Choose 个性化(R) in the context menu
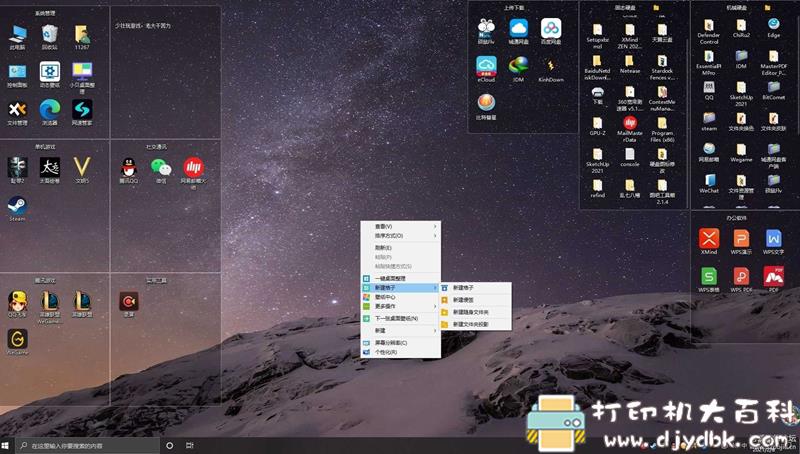Screen dimensions: 800x454 [x=401, y=352]
